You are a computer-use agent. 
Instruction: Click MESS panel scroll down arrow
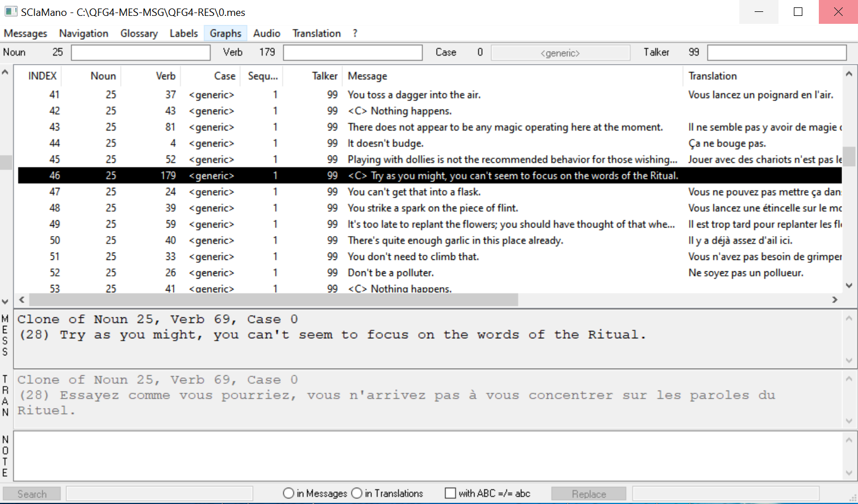point(849,360)
